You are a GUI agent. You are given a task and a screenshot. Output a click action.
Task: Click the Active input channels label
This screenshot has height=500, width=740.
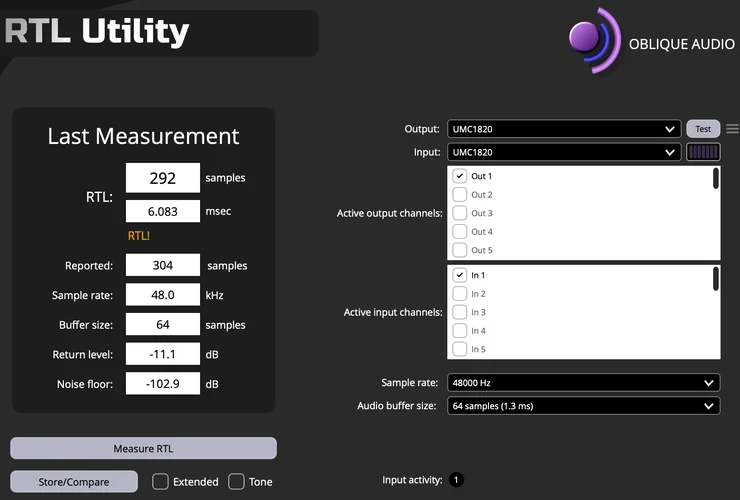click(393, 312)
